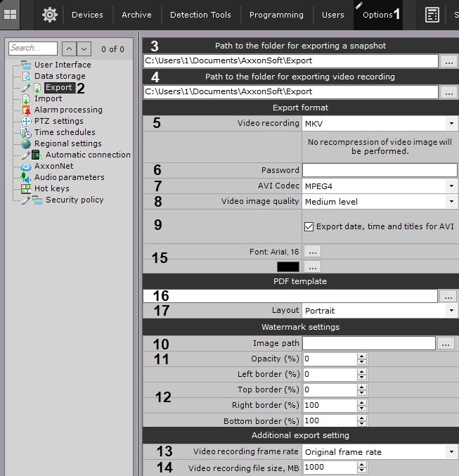Open the layouts grid icon
This screenshot has height=476, width=459.
tap(10, 14)
